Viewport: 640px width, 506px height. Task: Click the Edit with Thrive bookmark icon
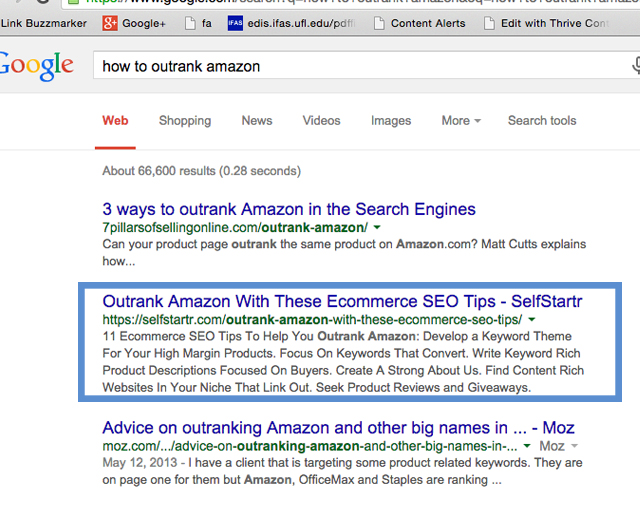[x=489, y=23]
